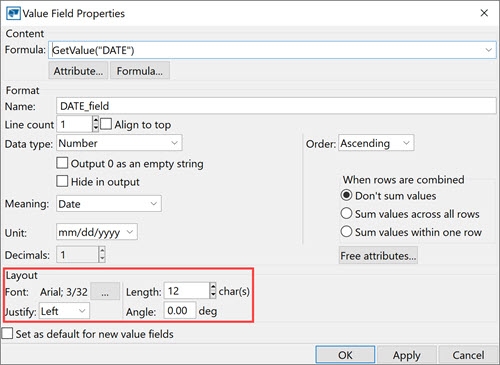This screenshot has width=500, height=365.
Task: Confirm with the OK button
Action: (345, 355)
